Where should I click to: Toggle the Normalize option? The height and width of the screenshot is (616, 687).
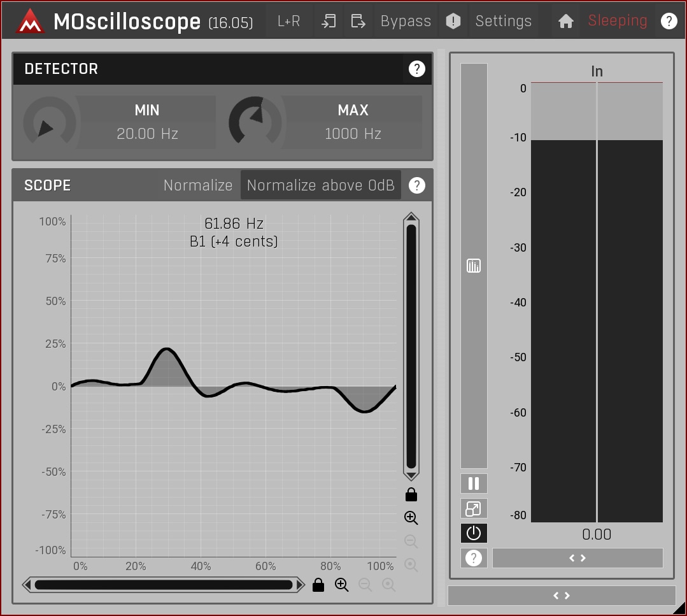[197, 185]
